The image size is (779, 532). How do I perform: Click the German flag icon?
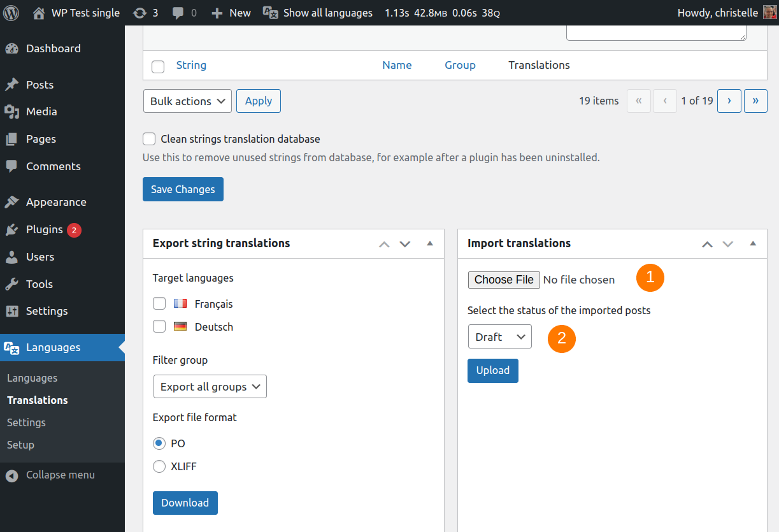pos(180,327)
